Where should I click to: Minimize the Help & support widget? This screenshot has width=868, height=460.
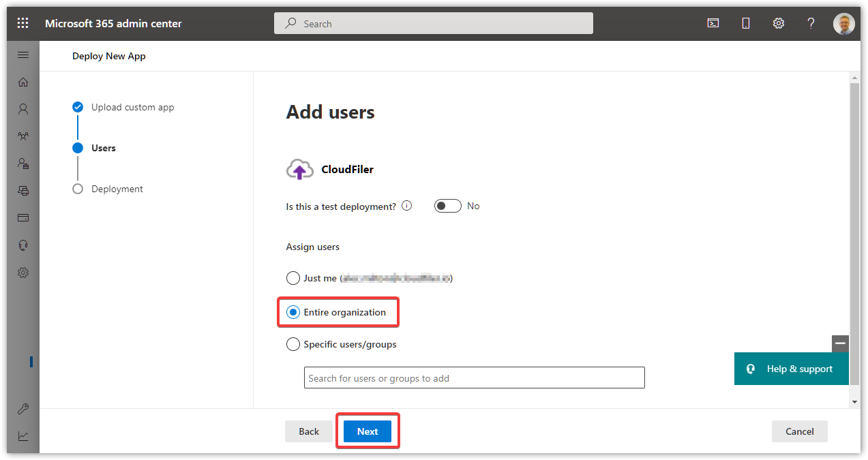pos(840,343)
